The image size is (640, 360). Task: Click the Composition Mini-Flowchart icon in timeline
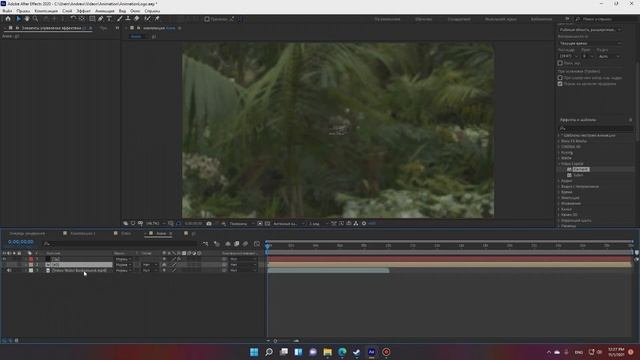pos(205,244)
